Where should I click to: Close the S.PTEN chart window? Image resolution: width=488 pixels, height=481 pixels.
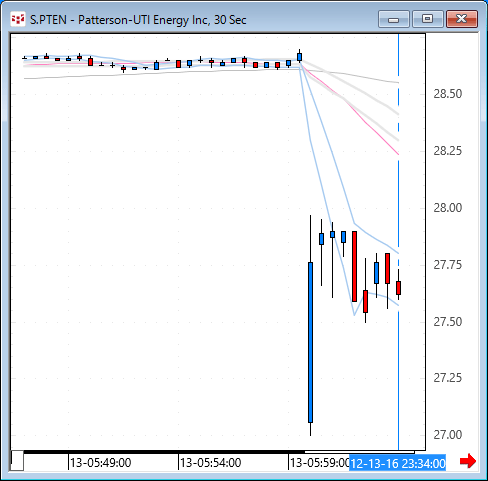[x=462, y=19]
